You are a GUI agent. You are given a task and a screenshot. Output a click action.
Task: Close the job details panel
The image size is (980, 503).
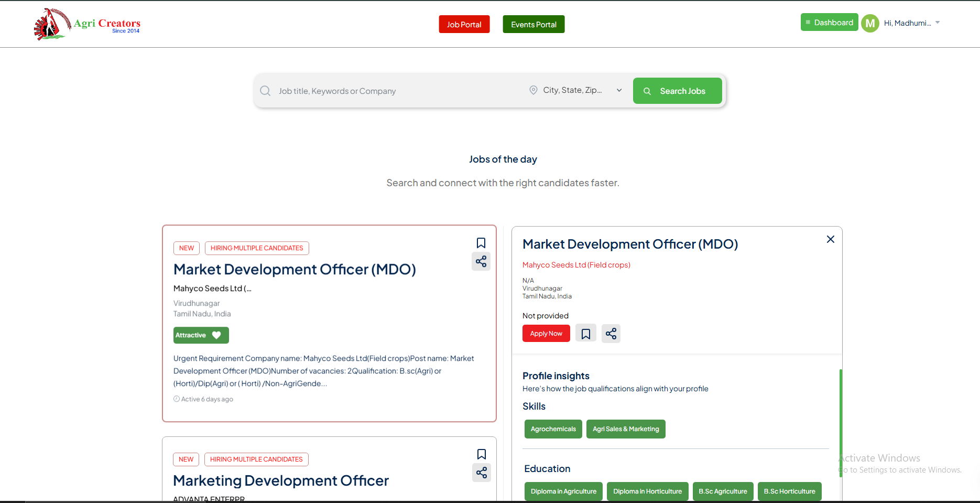point(830,239)
